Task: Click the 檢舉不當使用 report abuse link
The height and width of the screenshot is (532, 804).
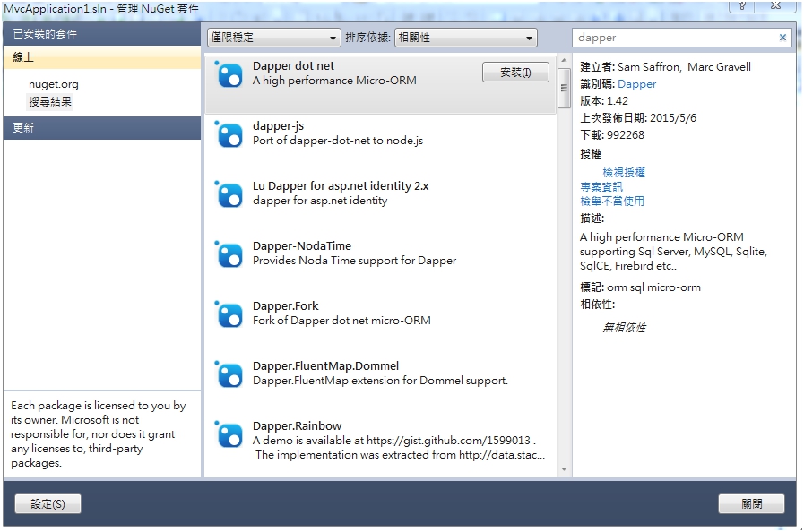Action: pos(612,201)
